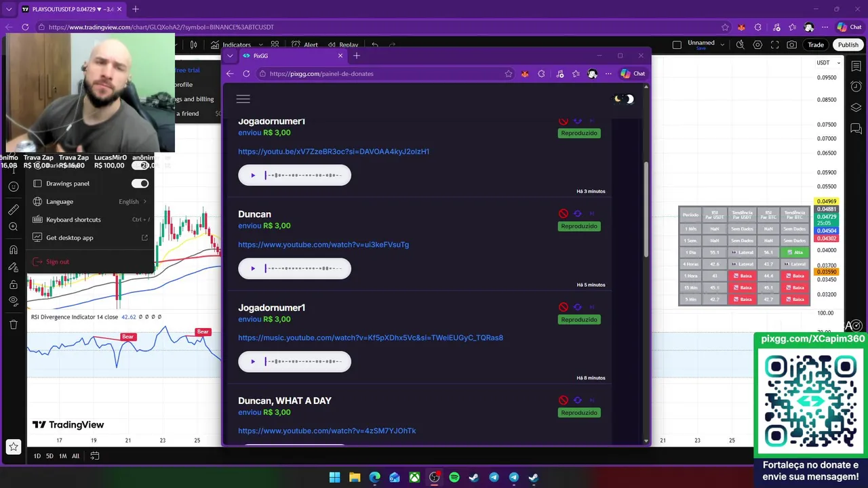The width and height of the screenshot is (868, 488).
Task: Play Duncan's R$ 3,00 donation audio
Action: 253,268
